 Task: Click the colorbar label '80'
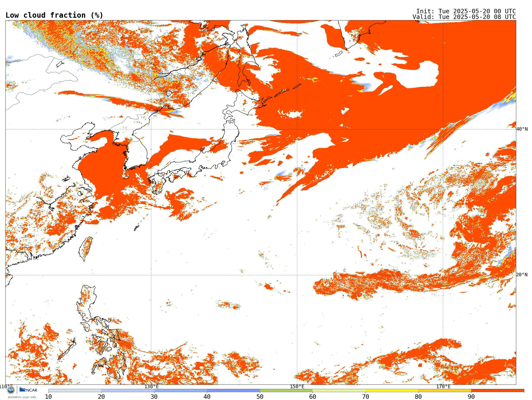point(418,397)
